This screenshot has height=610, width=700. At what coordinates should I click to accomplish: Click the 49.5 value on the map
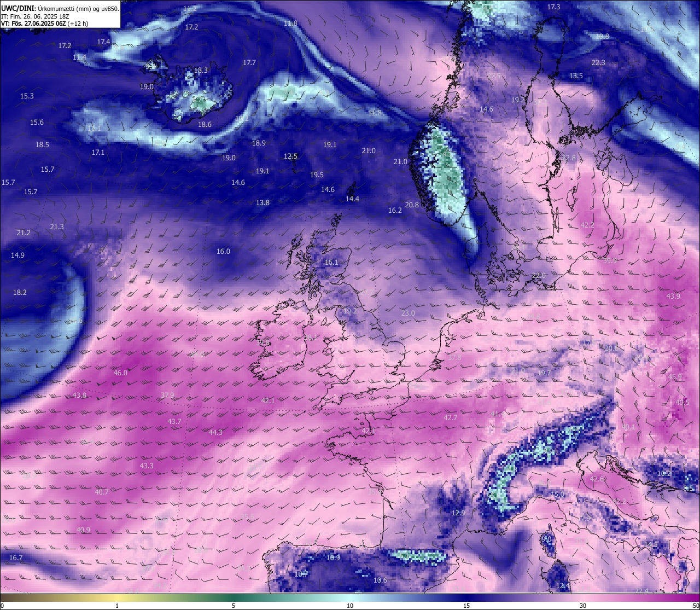682,402
